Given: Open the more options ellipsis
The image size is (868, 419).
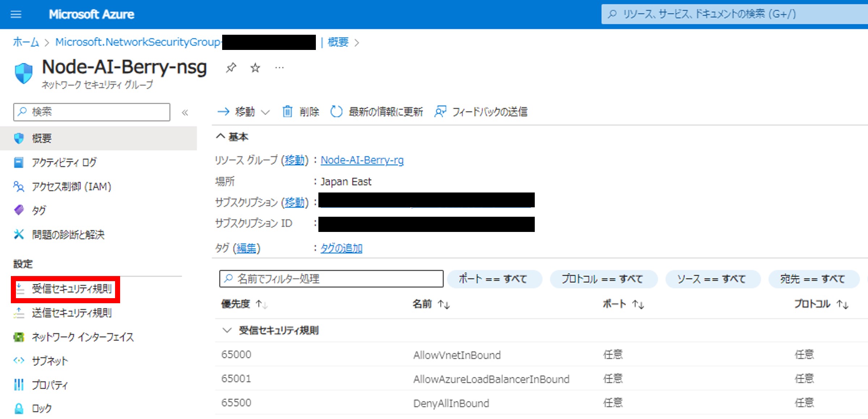Looking at the screenshot, I should [279, 68].
